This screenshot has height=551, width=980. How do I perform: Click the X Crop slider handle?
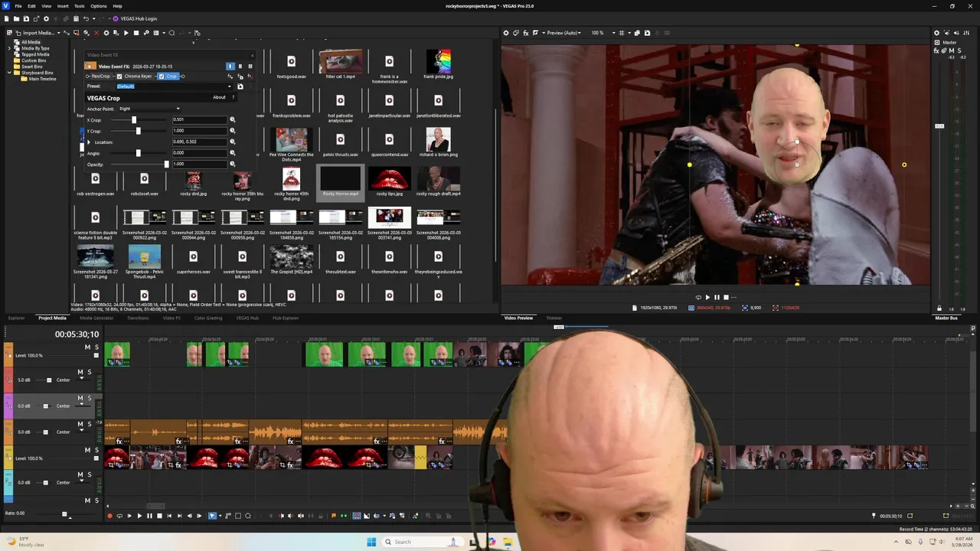click(x=134, y=120)
